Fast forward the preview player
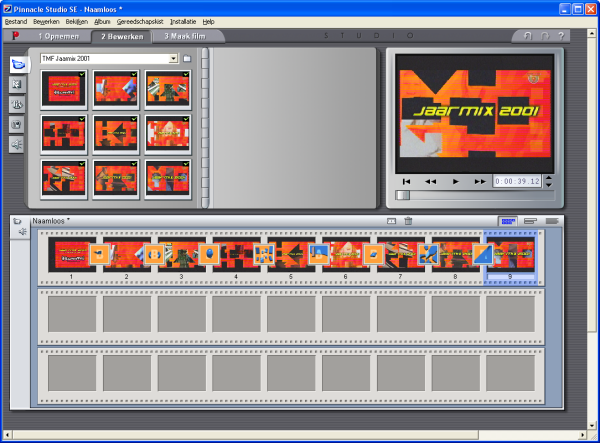The height and width of the screenshot is (443, 600). coord(480,181)
